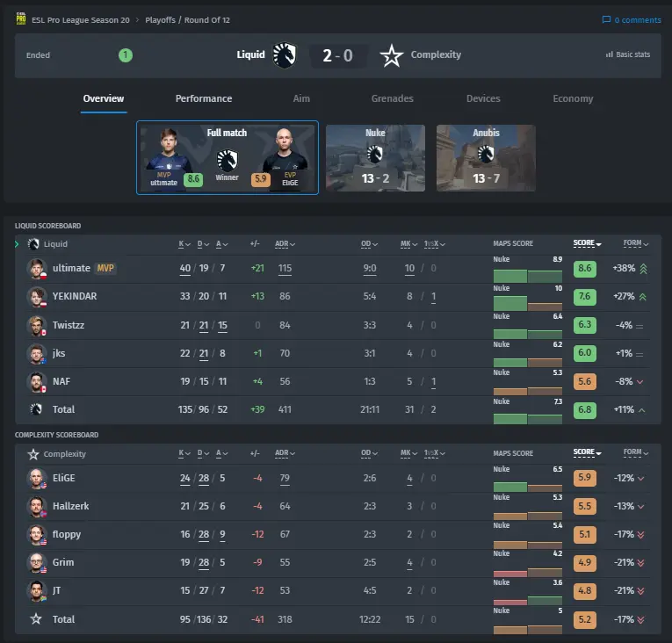Click the 2 - 0 match score
Image resolution: width=672 pixels, height=643 pixels.
pos(337,55)
